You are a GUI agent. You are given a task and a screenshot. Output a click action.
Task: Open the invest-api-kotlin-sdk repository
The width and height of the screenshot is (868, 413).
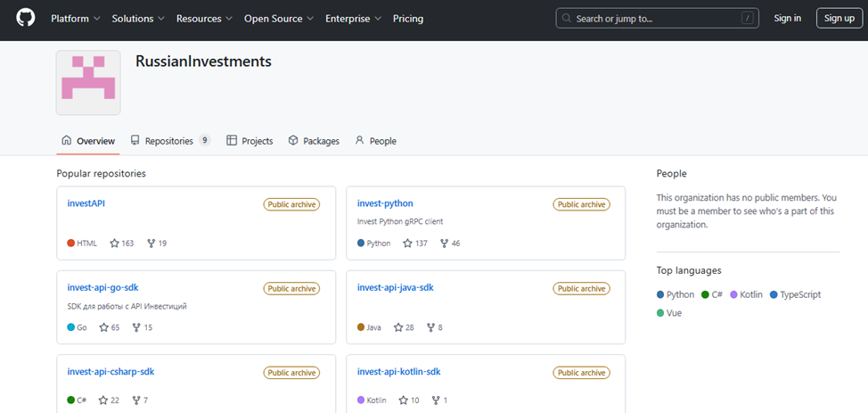[399, 371]
